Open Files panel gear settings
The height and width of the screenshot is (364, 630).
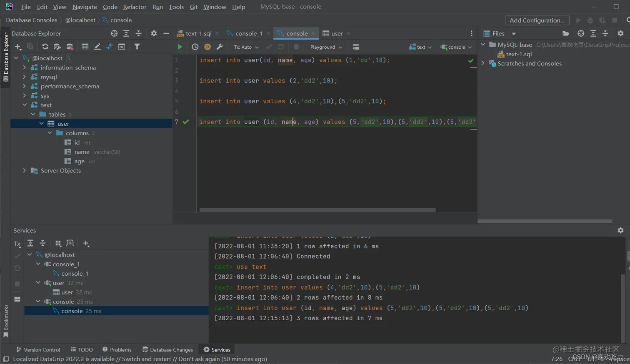(620, 33)
